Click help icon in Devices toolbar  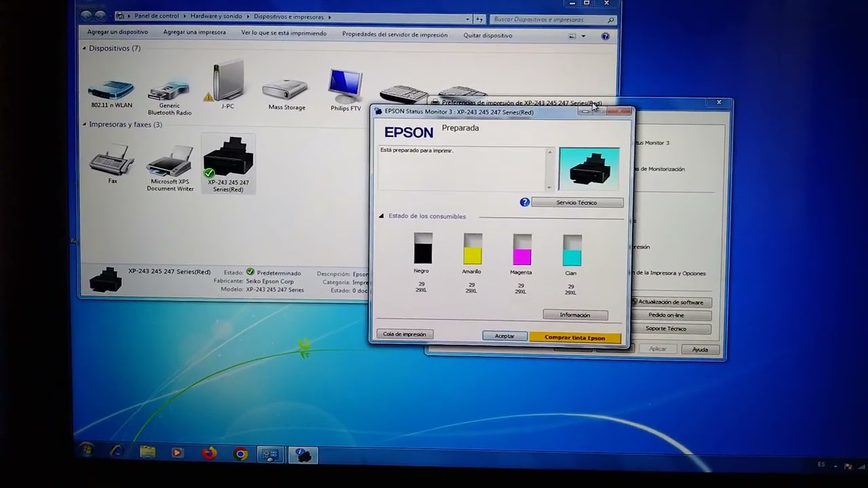[606, 36]
